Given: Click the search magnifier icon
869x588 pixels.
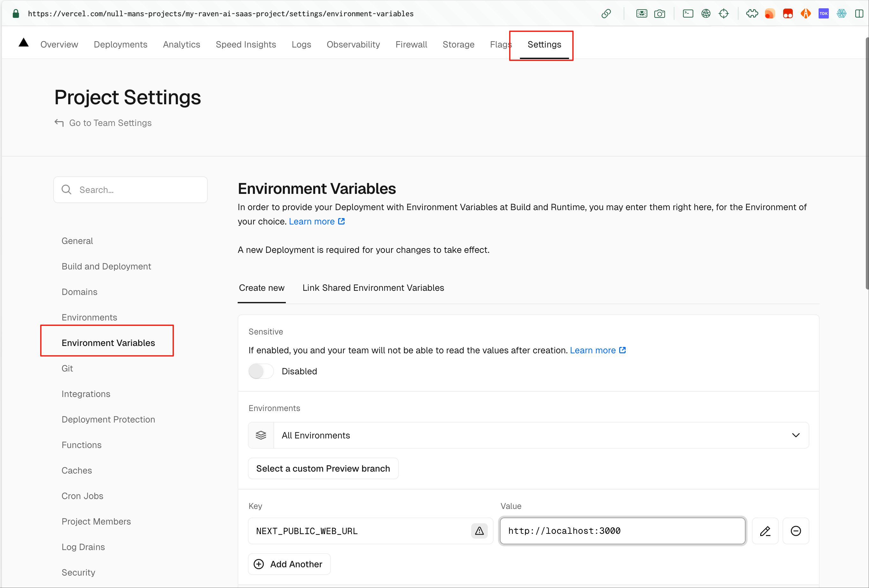Looking at the screenshot, I should [x=67, y=189].
